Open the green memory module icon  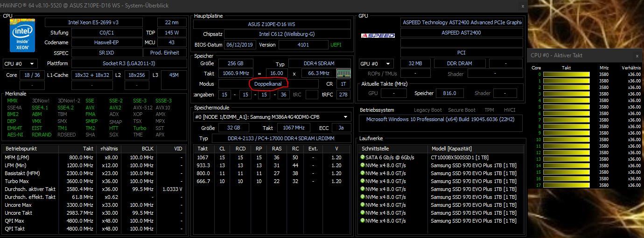point(343,73)
